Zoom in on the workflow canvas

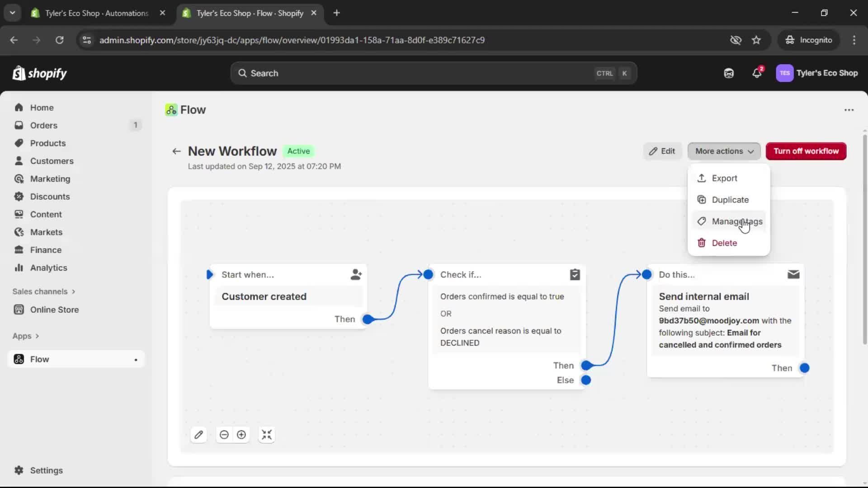(241, 434)
